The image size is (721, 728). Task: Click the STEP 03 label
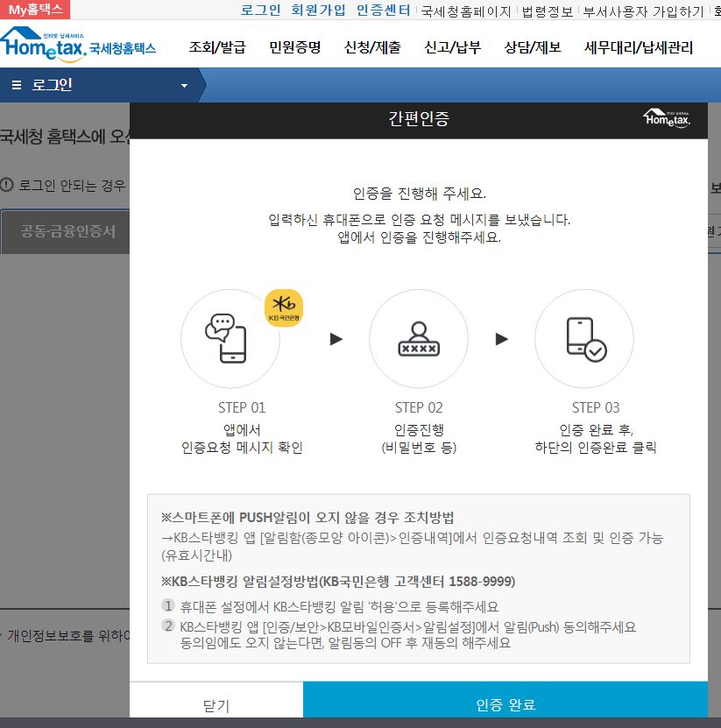point(596,407)
